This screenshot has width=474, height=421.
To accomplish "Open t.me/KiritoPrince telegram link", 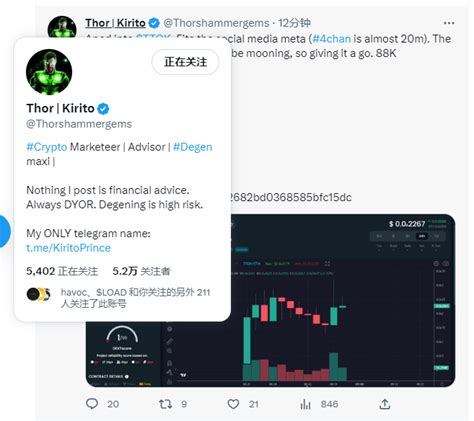I will click(x=68, y=248).
